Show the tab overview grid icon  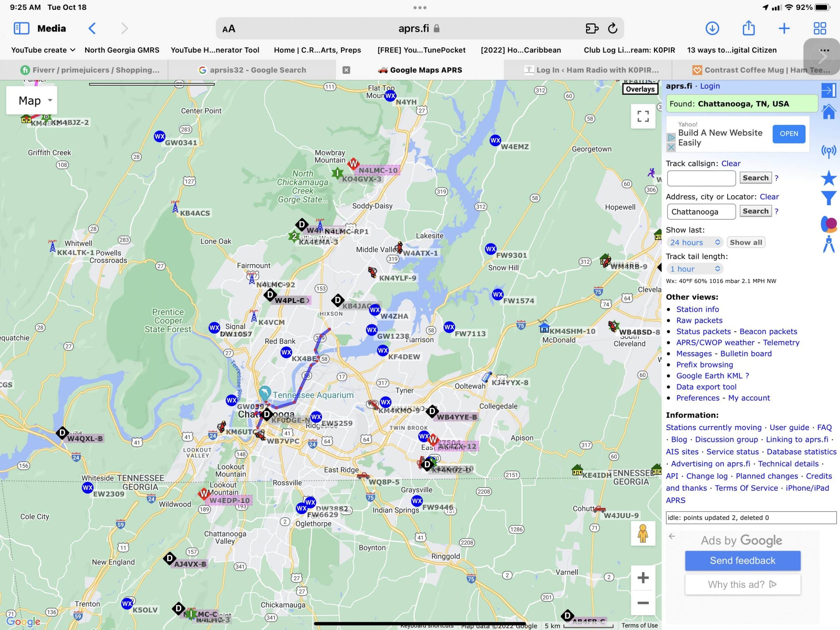pyautogui.click(x=820, y=29)
